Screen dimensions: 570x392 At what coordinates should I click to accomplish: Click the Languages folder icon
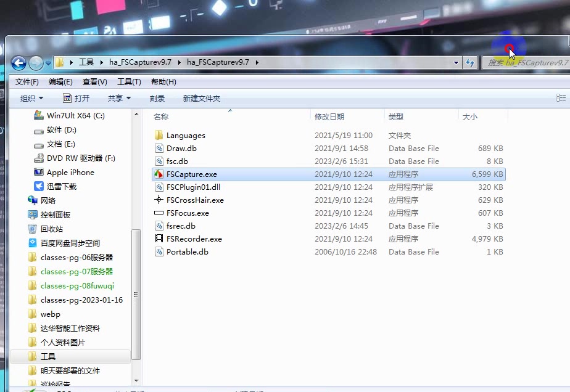pos(159,136)
